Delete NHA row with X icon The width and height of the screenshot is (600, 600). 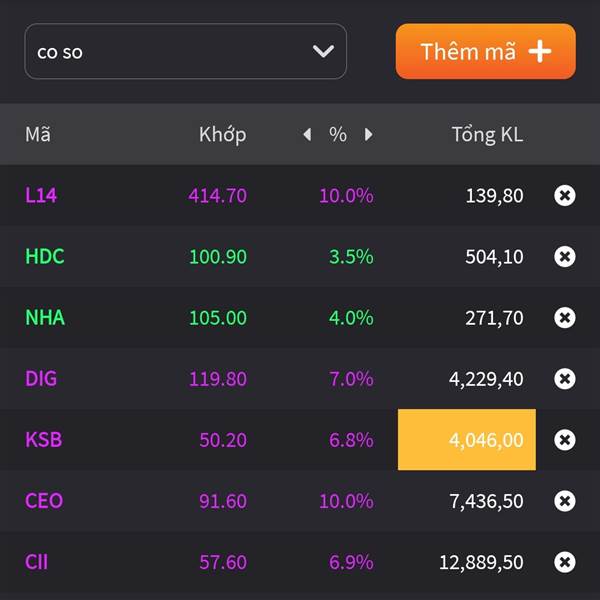tap(564, 318)
